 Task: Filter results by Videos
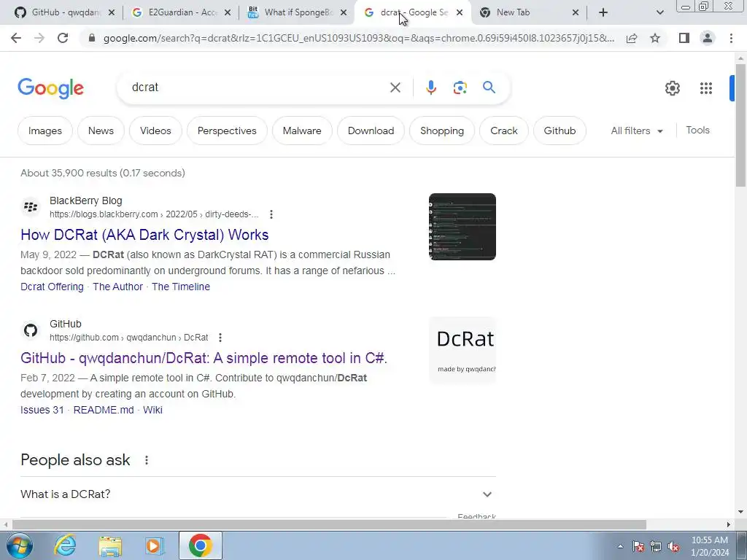click(155, 131)
